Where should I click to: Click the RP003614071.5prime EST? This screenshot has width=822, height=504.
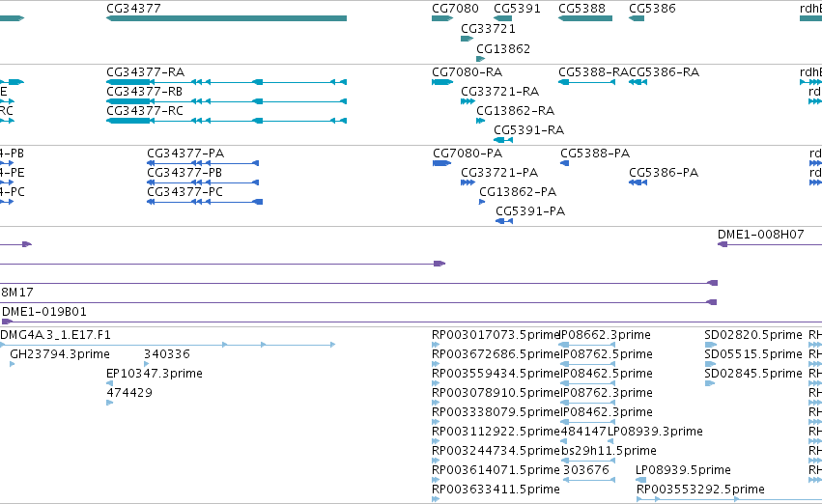click(436, 480)
